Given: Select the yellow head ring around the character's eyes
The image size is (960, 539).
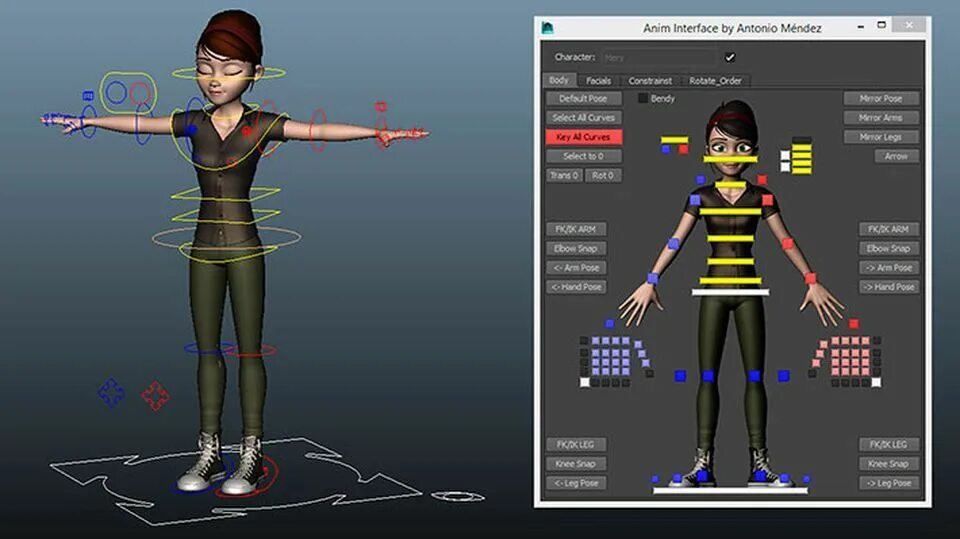Looking at the screenshot, I should coord(229,74).
